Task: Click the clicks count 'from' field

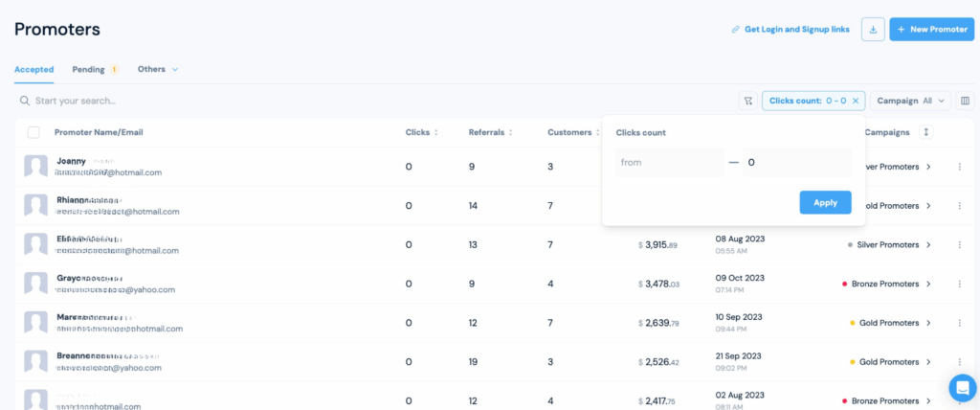Action: pos(670,163)
